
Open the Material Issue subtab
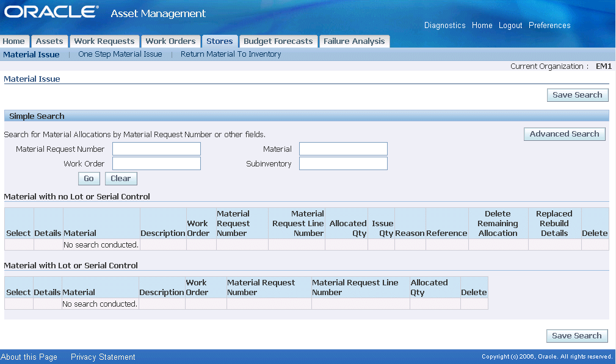31,54
